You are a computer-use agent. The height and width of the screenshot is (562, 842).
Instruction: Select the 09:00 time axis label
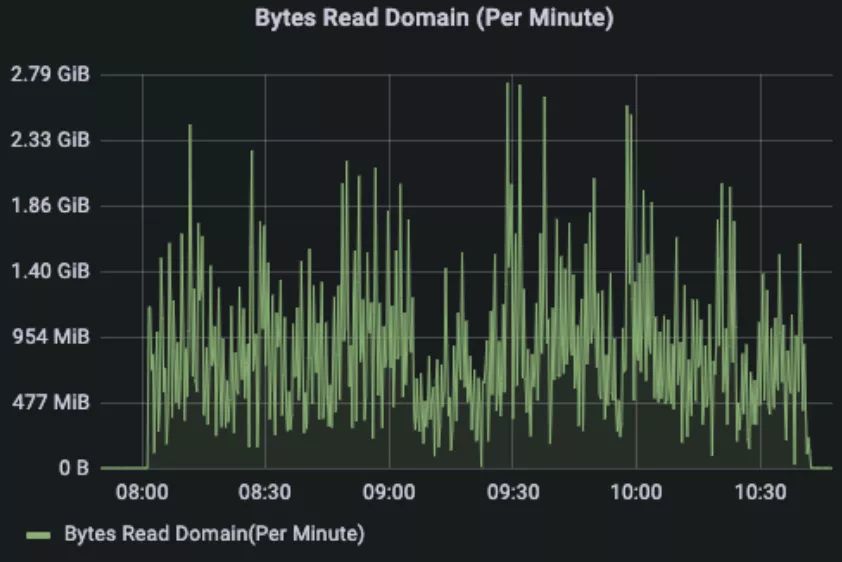(x=389, y=492)
